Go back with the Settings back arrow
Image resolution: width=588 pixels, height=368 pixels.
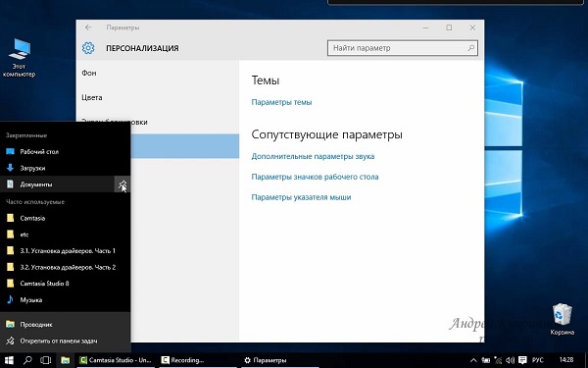click(x=88, y=27)
